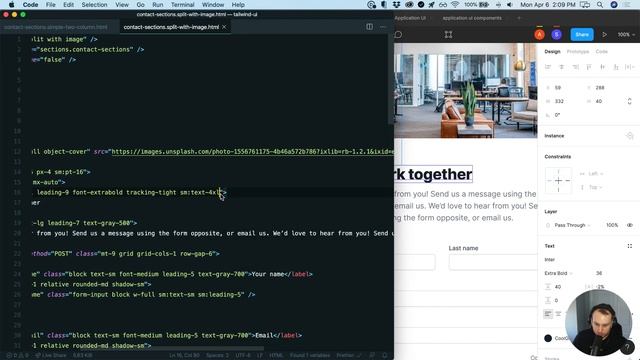
Task: Open the Run menu
Action: [158, 4]
